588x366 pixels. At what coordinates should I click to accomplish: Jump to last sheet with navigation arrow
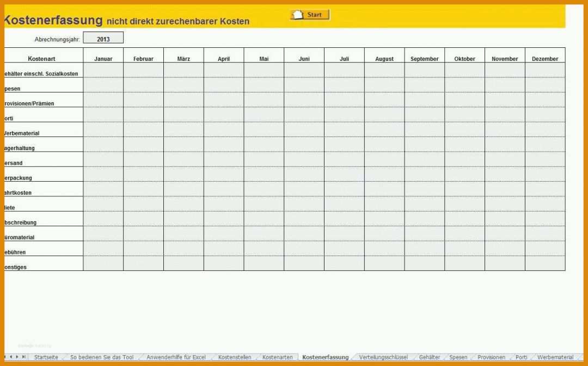coord(23,357)
